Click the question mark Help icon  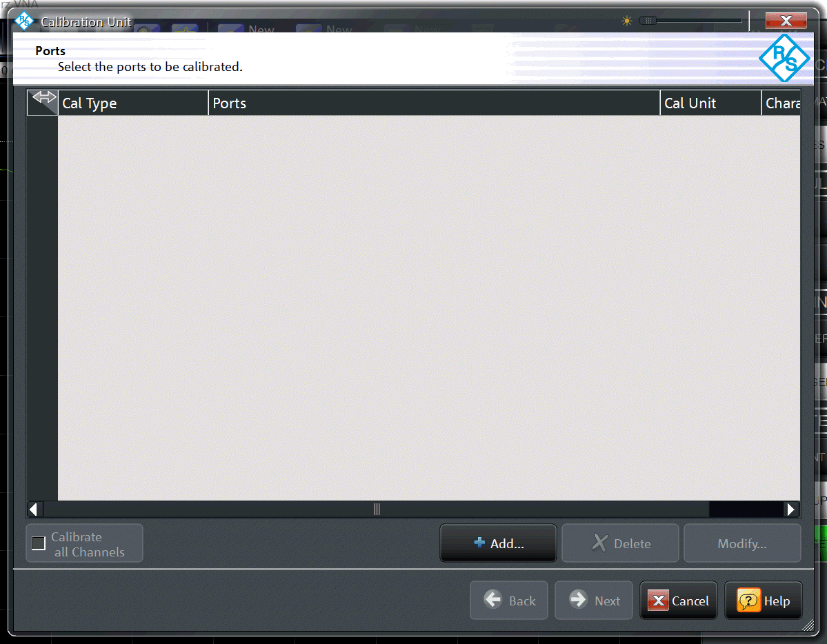[748, 601]
